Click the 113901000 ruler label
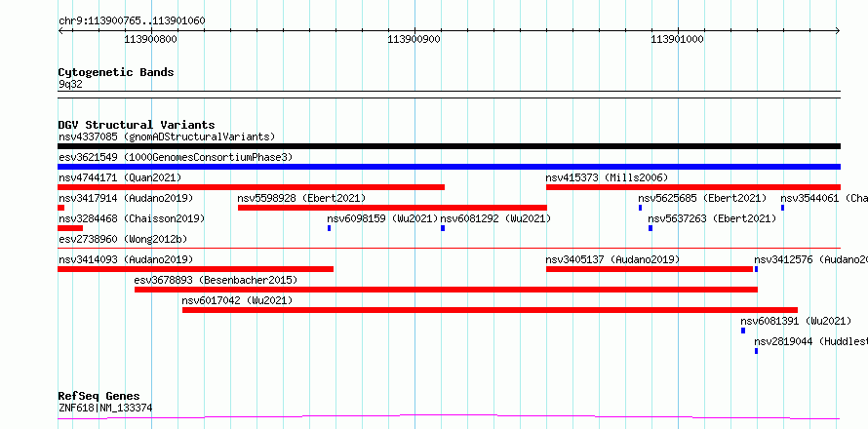This screenshot has width=868, height=429. click(678, 39)
